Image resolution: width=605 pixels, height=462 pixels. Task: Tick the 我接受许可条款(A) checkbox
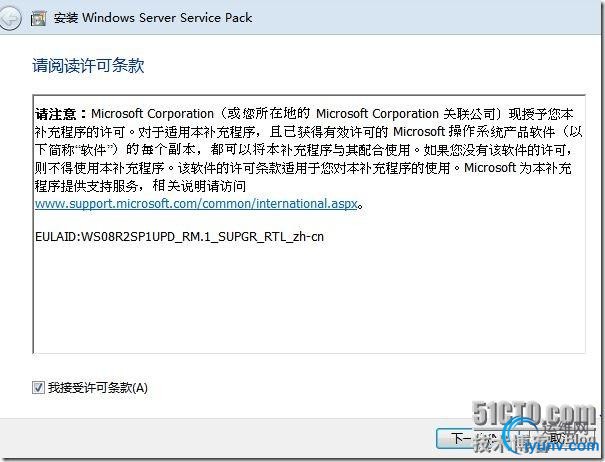click(38, 387)
